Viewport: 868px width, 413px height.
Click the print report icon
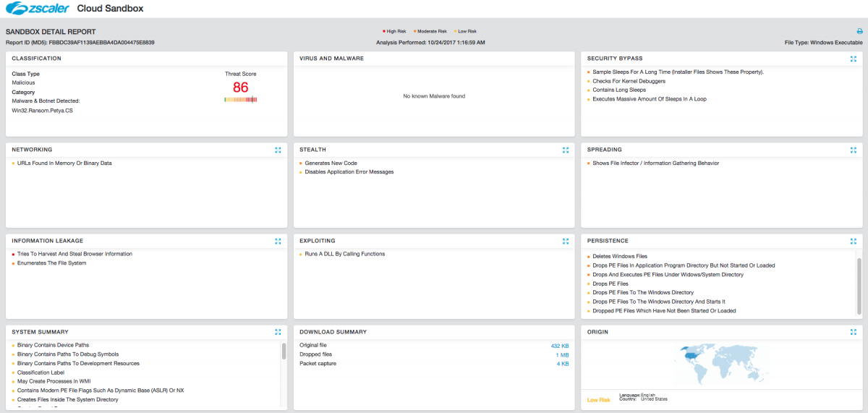[859, 32]
